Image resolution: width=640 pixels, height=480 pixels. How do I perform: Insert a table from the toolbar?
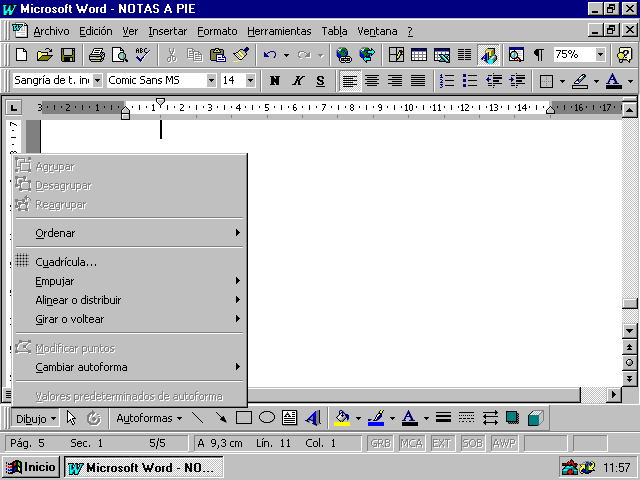[x=419, y=55]
